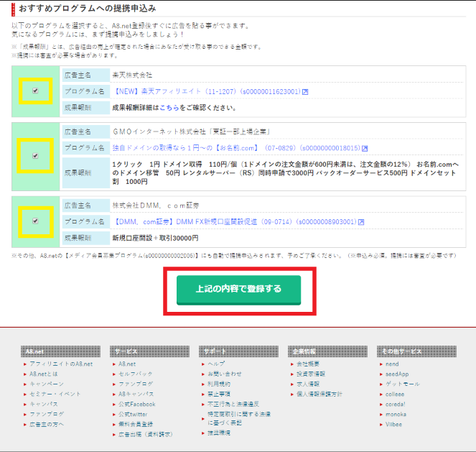Follow the こちら link for reward details
The image size is (476, 452).
tap(169, 108)
